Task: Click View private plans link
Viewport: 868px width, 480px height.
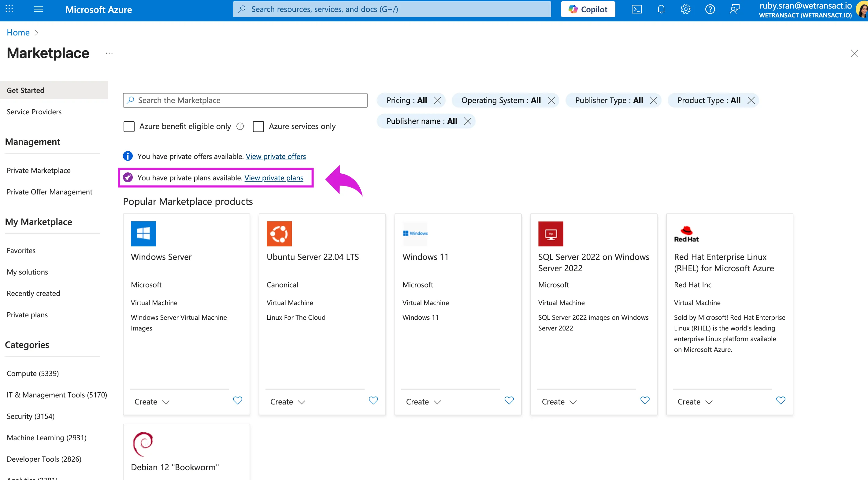Action: click(x=274, y=178)
